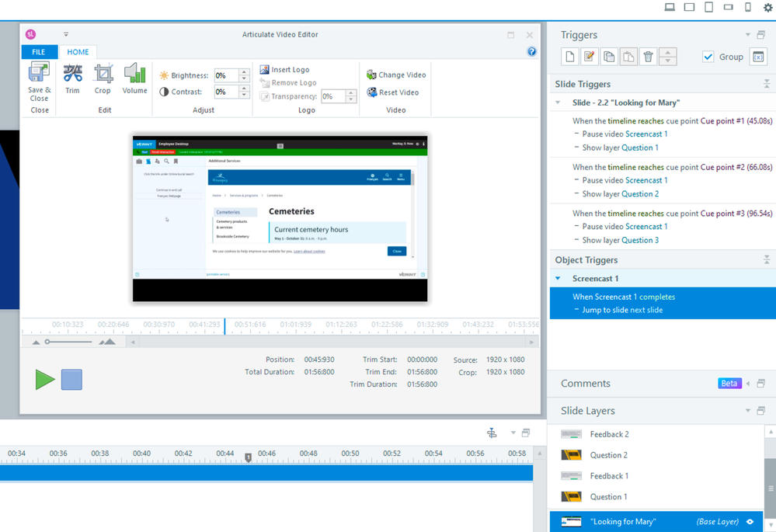Click the Contrast input field

coord(227,92)
